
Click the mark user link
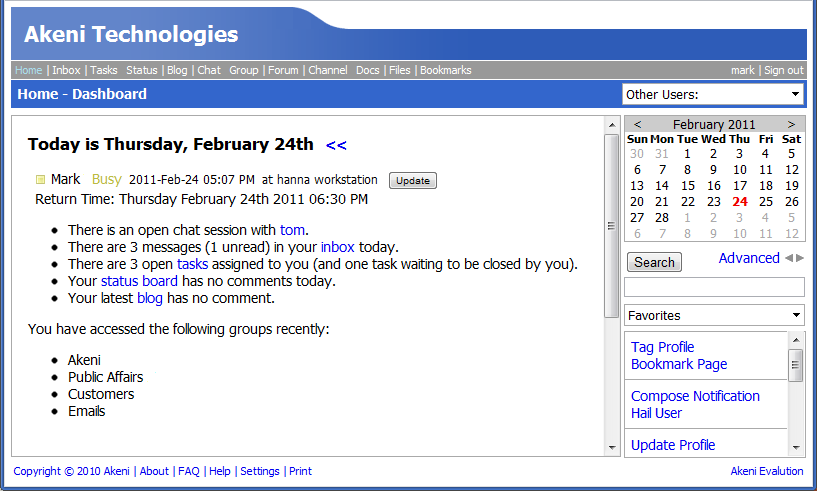[x=742, y=70]
